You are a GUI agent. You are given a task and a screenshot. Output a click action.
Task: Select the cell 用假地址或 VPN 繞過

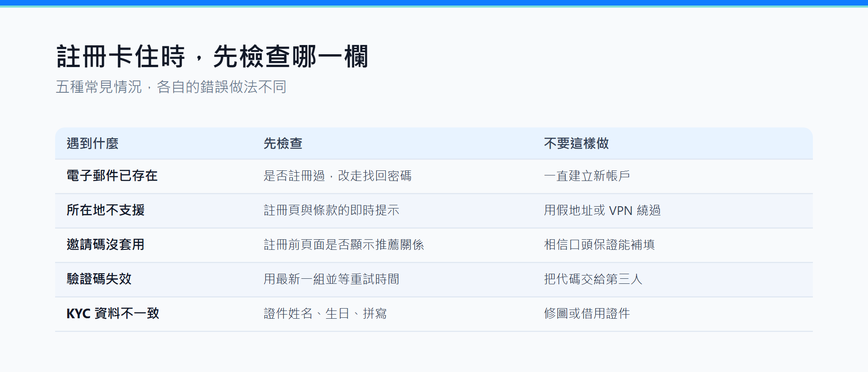pyautogui.click(x=603, y=210)
